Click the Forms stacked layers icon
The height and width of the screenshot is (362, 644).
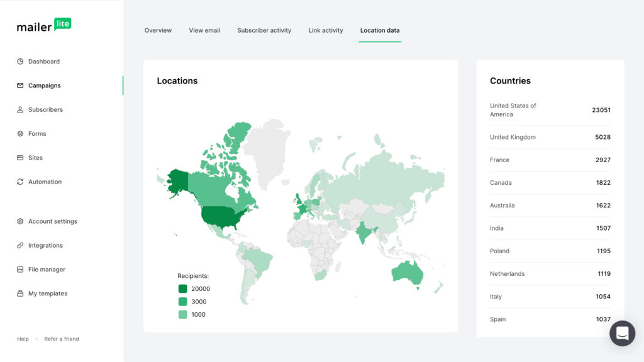pyautogui.click(x=20, y=134)
